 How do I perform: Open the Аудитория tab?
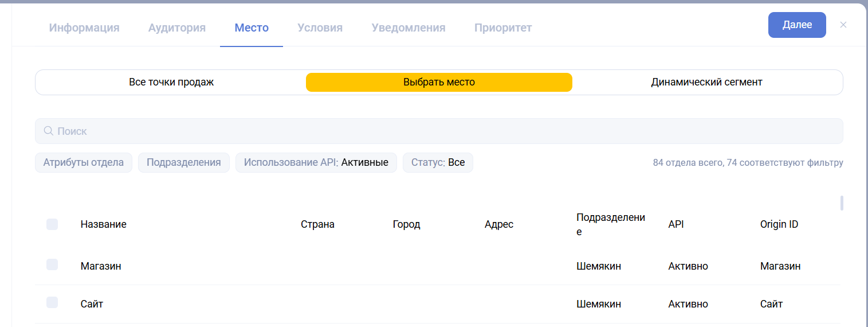[177, 28]
